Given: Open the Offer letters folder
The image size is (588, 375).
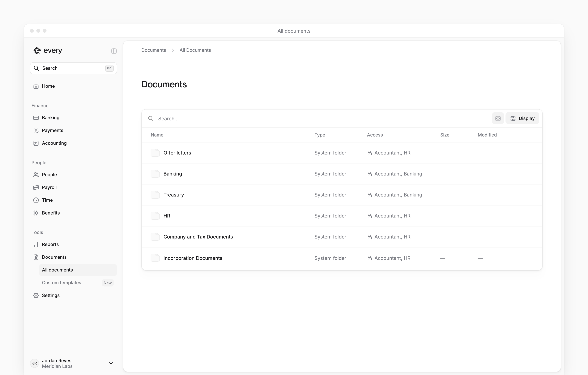Looking at the screenshot, I should point(342,153).
